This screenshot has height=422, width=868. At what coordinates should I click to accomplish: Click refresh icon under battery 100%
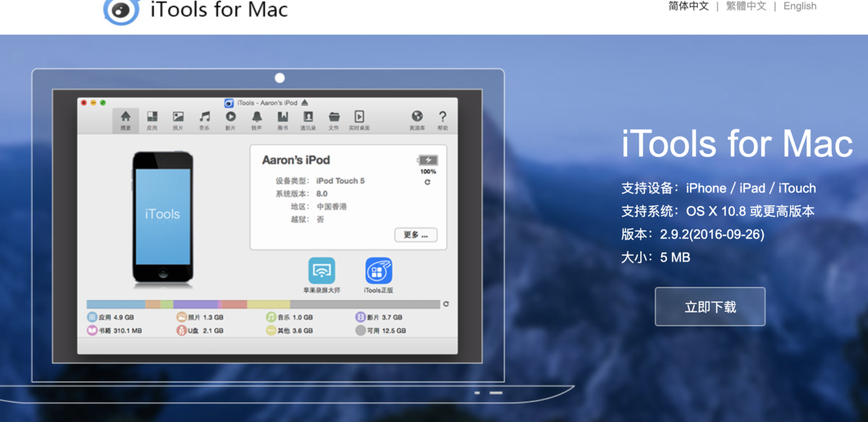[x=427, y=182]
